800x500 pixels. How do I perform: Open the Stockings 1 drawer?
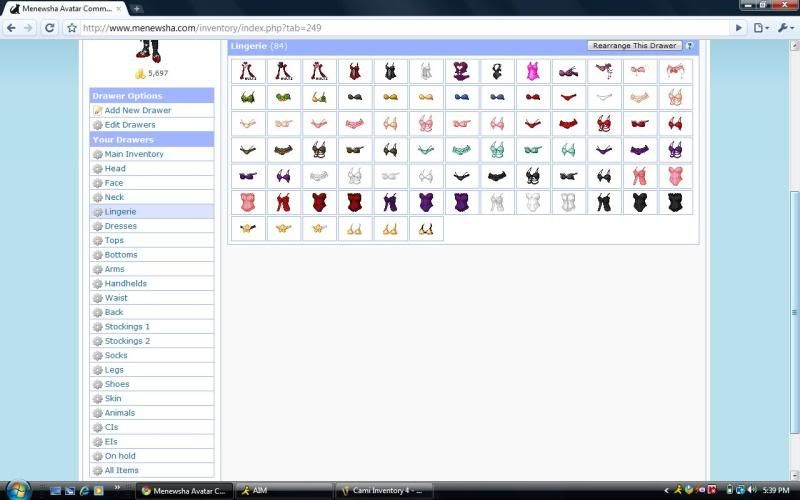pyautogui.click(x=127, y=327)
